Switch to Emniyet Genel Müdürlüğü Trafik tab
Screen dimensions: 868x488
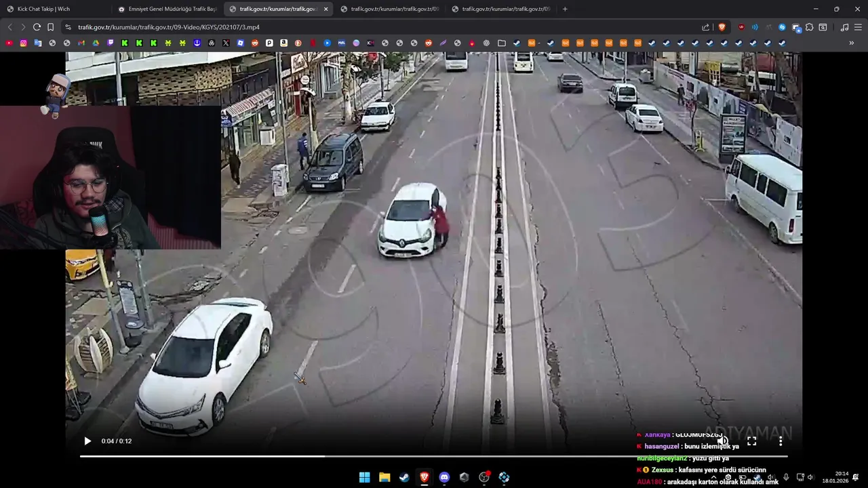pos(166,9)
